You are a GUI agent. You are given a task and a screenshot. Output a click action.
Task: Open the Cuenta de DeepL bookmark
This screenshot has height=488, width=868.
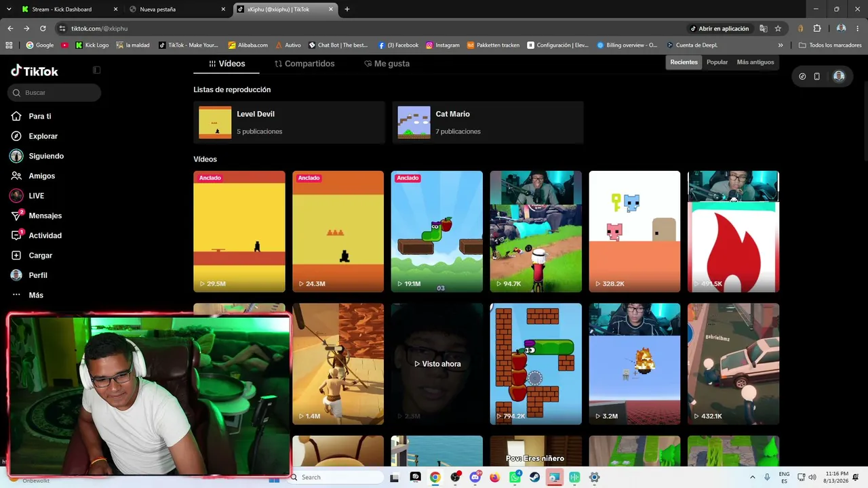(692, 45)
